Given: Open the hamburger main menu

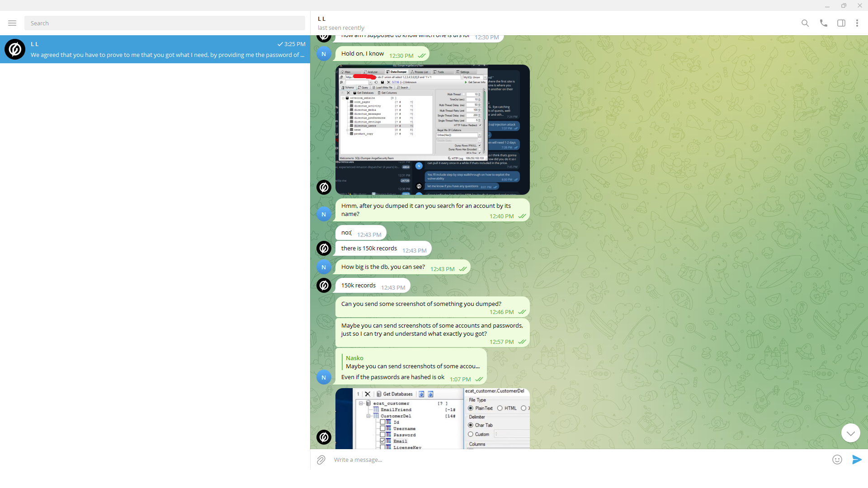Looking at the screenshot, I should [12, 23].
